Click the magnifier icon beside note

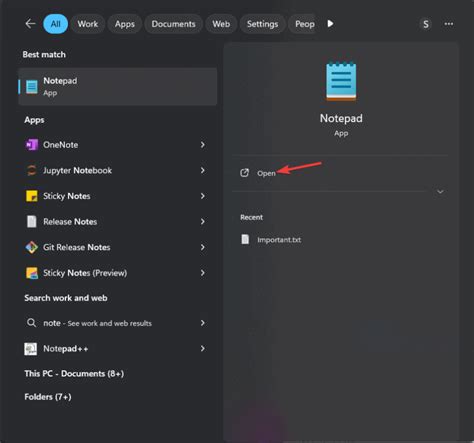tap(31, 323)
